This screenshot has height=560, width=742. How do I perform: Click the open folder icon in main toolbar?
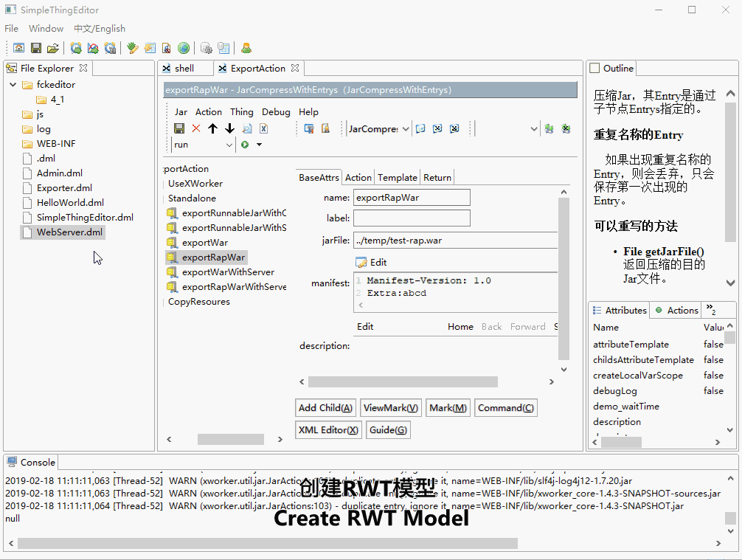(x=53, y=48)
